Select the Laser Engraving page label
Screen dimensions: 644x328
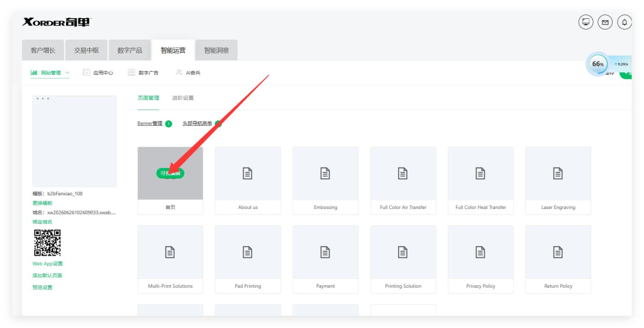[x=558, y=207]
